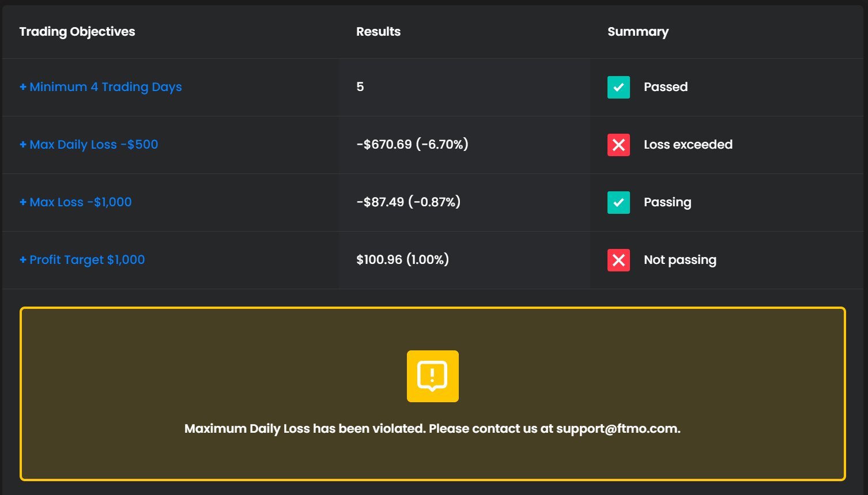Click green checkmark icon beside Passing
This screenshot has height=495, width=868.
point(618,202)
